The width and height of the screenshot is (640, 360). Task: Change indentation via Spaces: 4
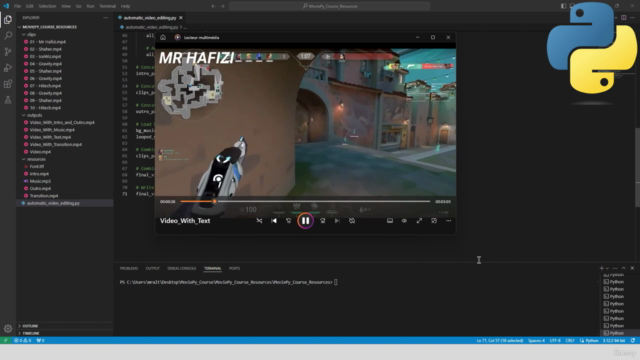(x=536, y=340)
